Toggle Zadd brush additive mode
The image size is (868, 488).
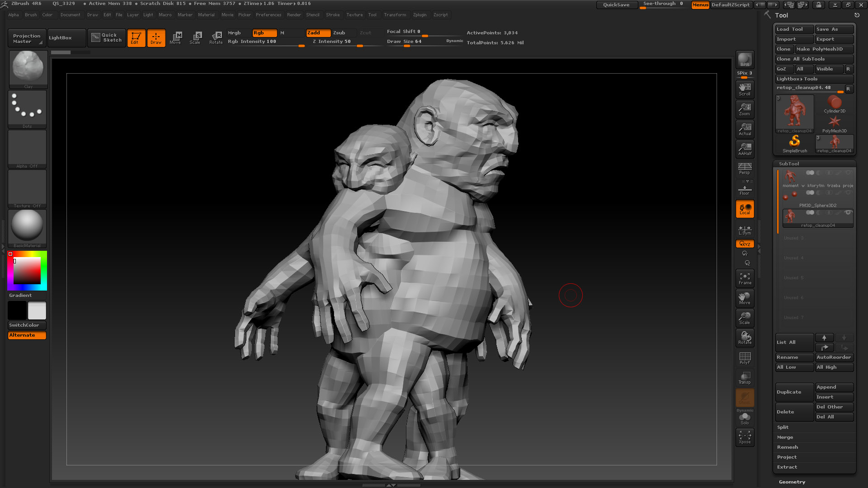(314, 33)
